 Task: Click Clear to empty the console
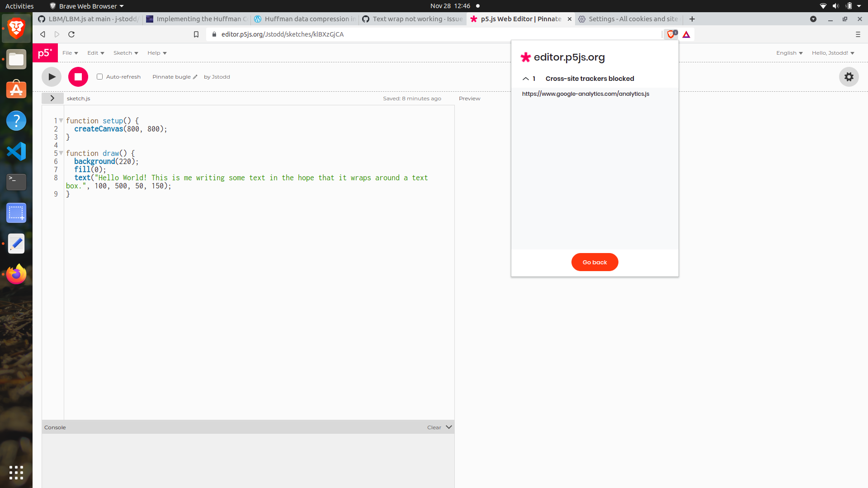click(433, 427)
